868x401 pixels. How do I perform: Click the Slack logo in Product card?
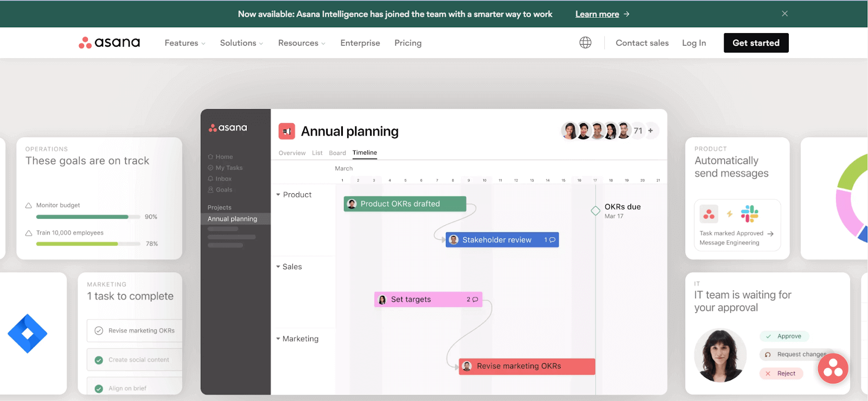coord(750,214)
